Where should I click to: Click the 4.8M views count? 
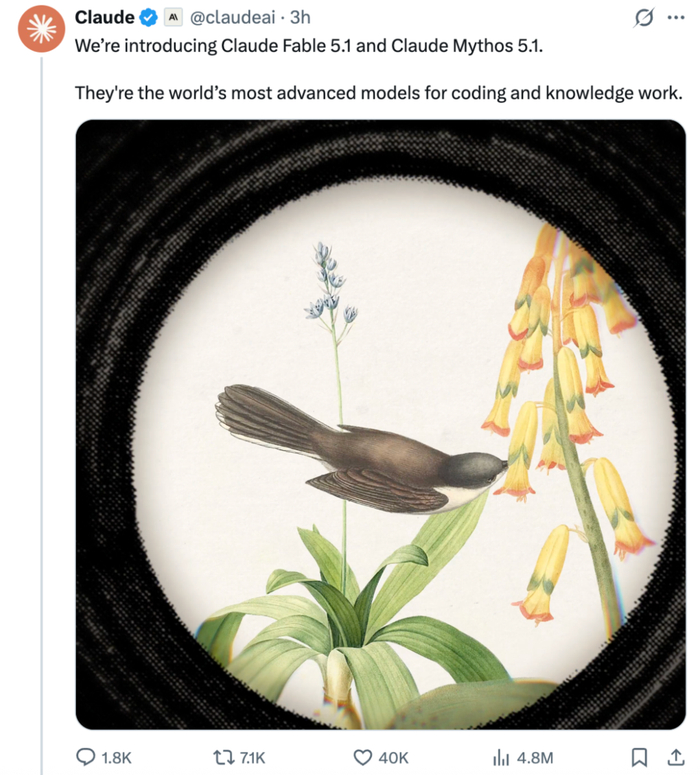click(x=535, y=758)
